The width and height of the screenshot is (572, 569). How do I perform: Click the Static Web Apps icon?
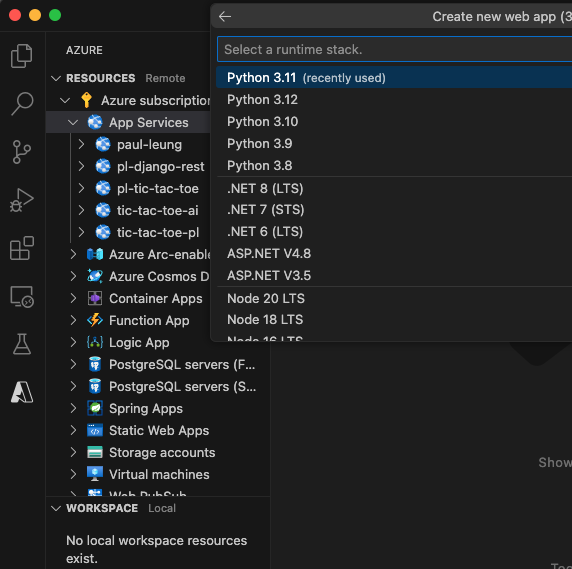[95, 430]
